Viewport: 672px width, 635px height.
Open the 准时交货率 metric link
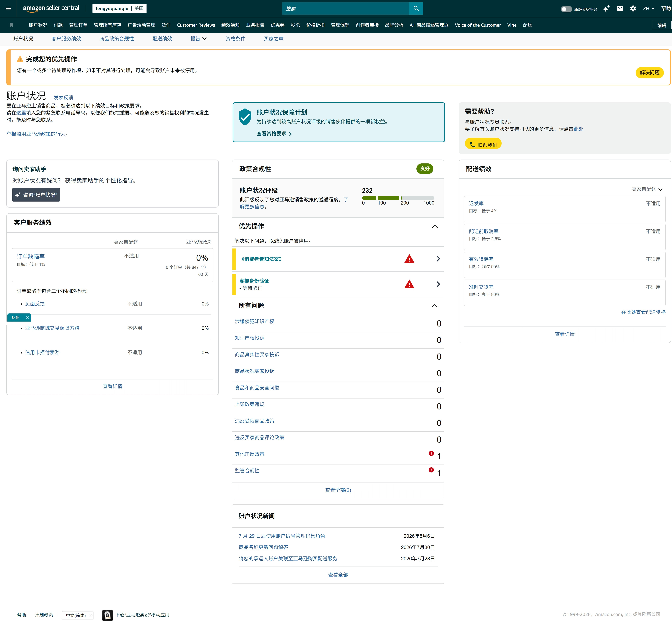tap(481, 287)
